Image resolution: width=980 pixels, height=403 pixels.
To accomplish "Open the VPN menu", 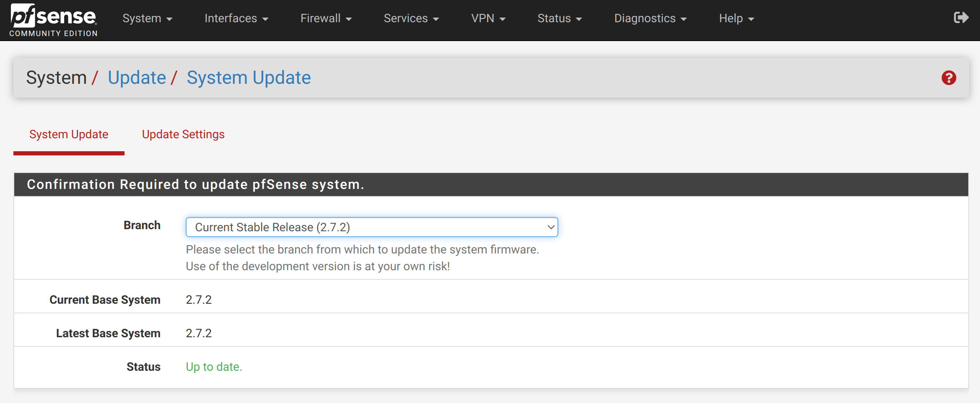I will coord(488,18).
